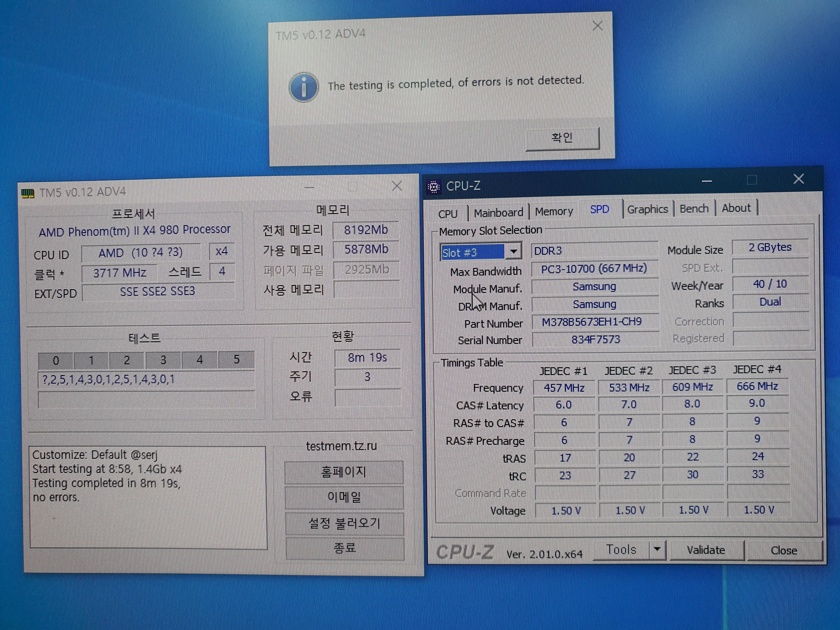Click the Module Manuf. Samsung value
840x630 pixels.
click(594, 287)
